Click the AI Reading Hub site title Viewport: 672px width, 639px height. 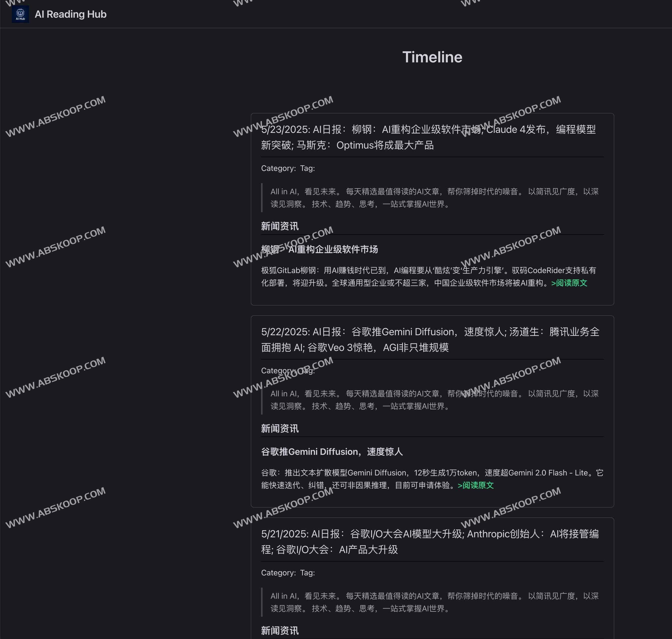pyautogui.click(x=70, y=14)
